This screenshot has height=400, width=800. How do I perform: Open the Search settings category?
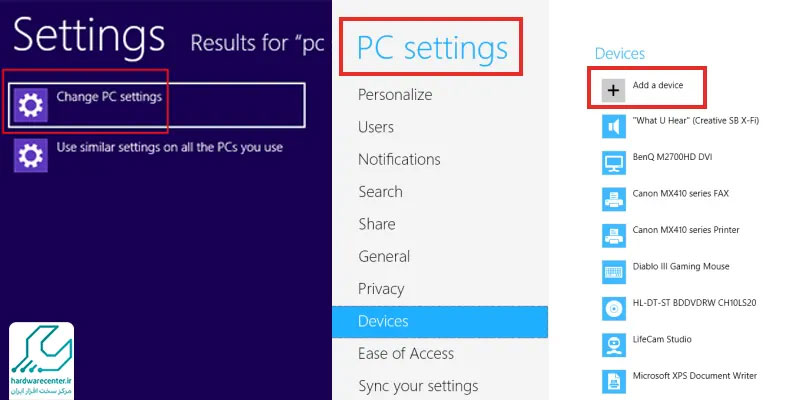point(380,192)
